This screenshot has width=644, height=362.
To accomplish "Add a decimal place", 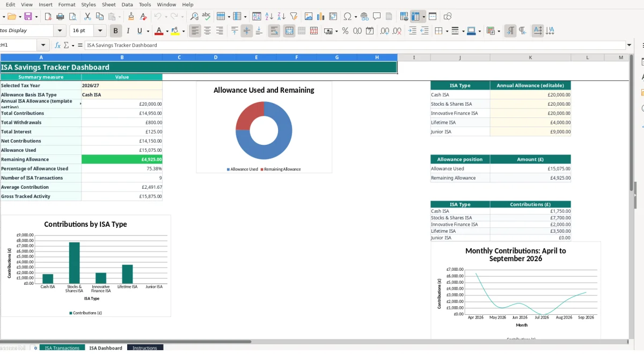I will click(384, 31).
